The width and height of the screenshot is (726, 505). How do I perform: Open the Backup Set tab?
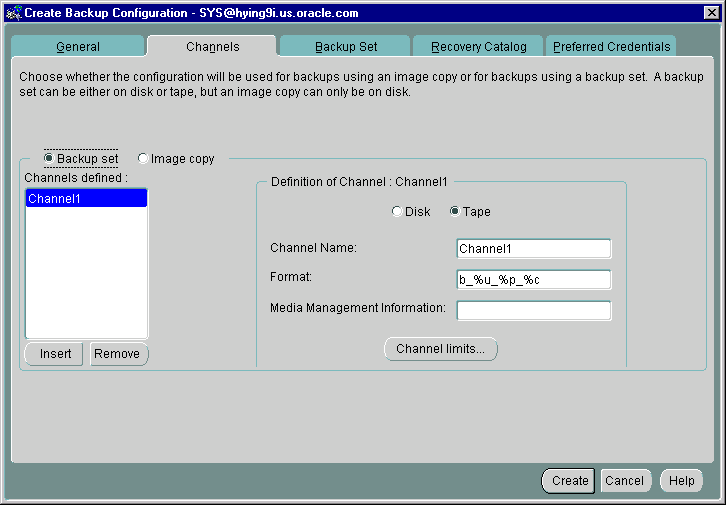coord(345,47)
